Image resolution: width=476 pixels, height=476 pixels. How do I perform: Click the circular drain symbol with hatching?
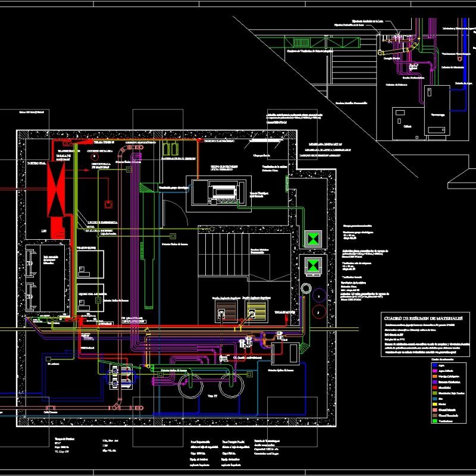coord(306,289)
